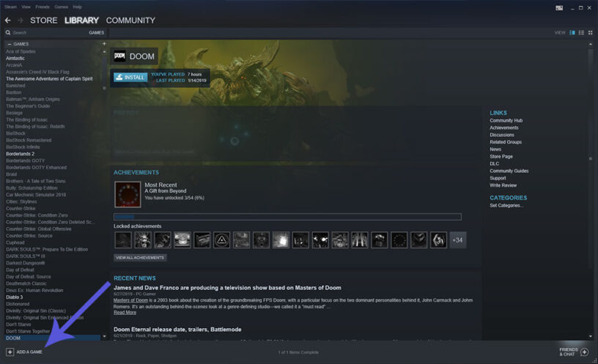Select the triangle-symbol locked achievement icon
Screen dimensions: 598x364
coord(221,240)
